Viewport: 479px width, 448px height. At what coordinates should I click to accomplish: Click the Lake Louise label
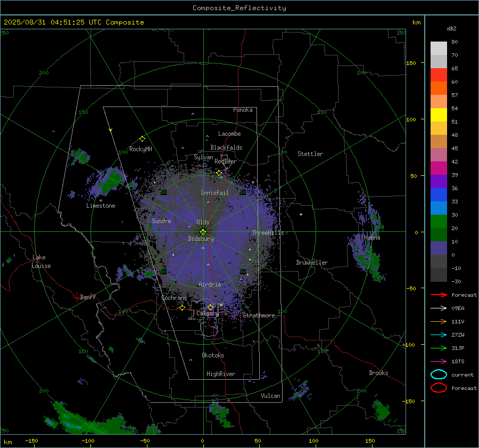(41, 262)
